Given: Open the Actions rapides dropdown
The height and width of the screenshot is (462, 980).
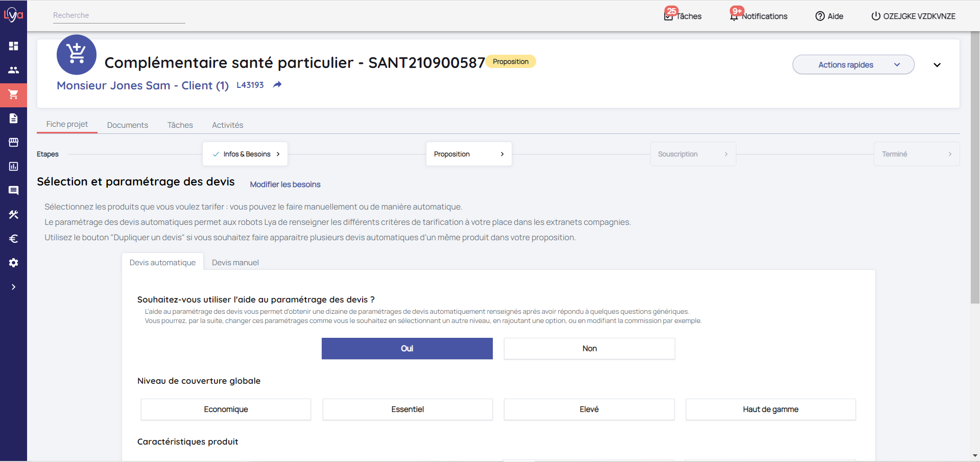Looking at the screenshot, I should pyautogui.click(x=853, y=65).
